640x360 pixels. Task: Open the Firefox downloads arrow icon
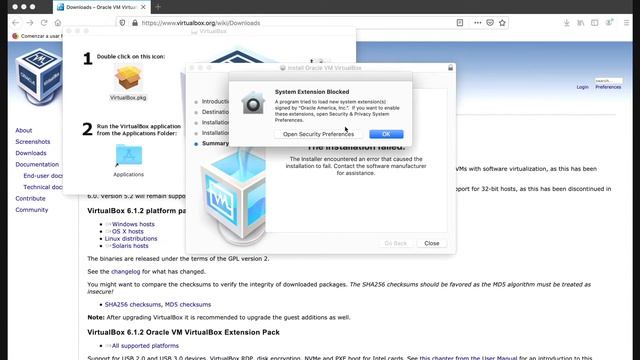(567, 23)
